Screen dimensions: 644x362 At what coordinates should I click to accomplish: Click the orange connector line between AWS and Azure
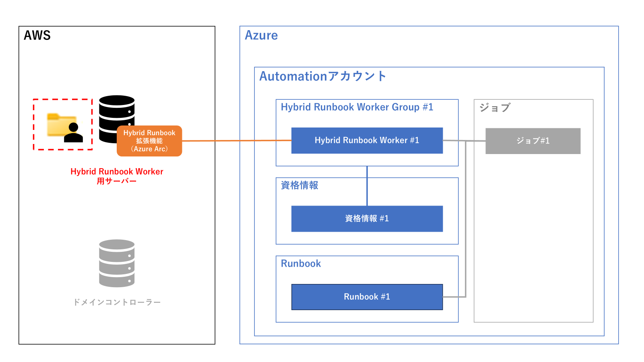237,141
